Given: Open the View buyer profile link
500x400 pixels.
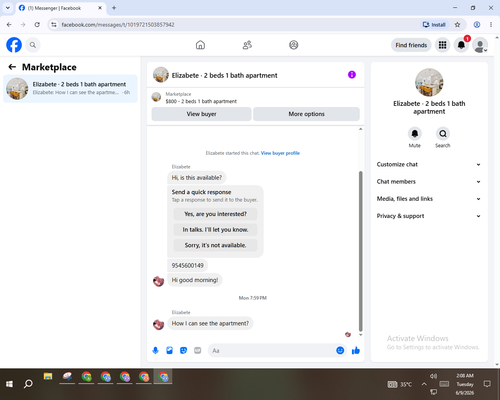Looking at the screenshot, I should tap(280, 153).
